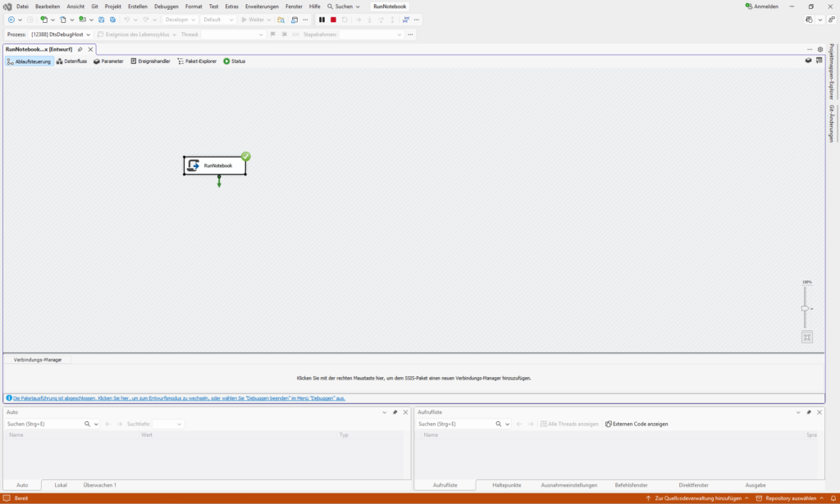Adjust the 100% zoom slider
This screenshot has height=504, width=840.
click(x=806, y=306)
